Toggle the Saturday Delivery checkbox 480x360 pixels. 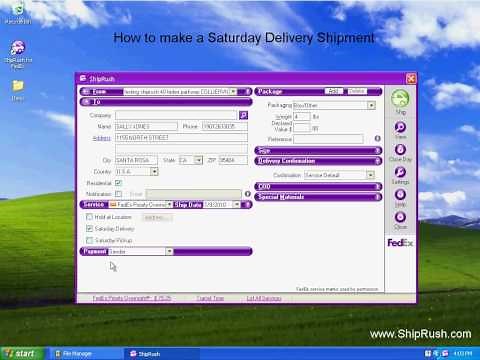(x=89, y=229)
